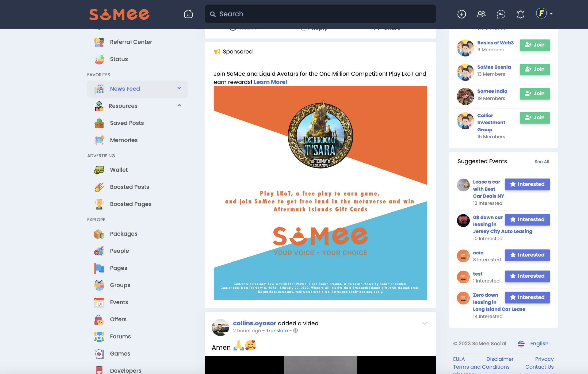Click collins.oyasor's avatar thumbnail
Screen dimensions: 588x374
pyautogui.click(x=220, y=327)
